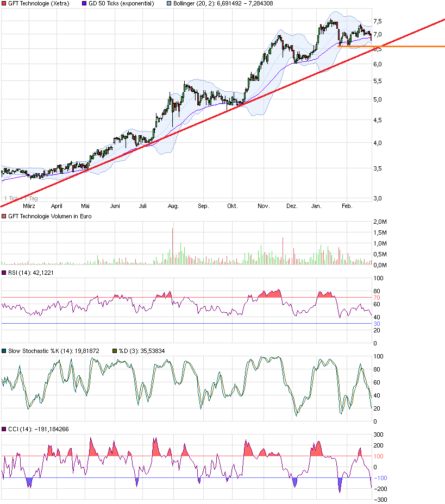Click the April month label on axis
445x504 pixels.
[x=57, y=206]
